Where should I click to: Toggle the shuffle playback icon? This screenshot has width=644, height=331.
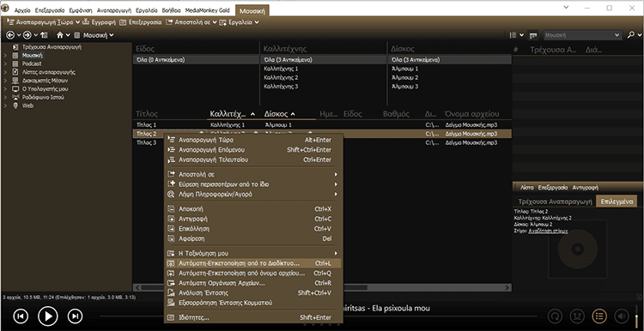point(578,316)
